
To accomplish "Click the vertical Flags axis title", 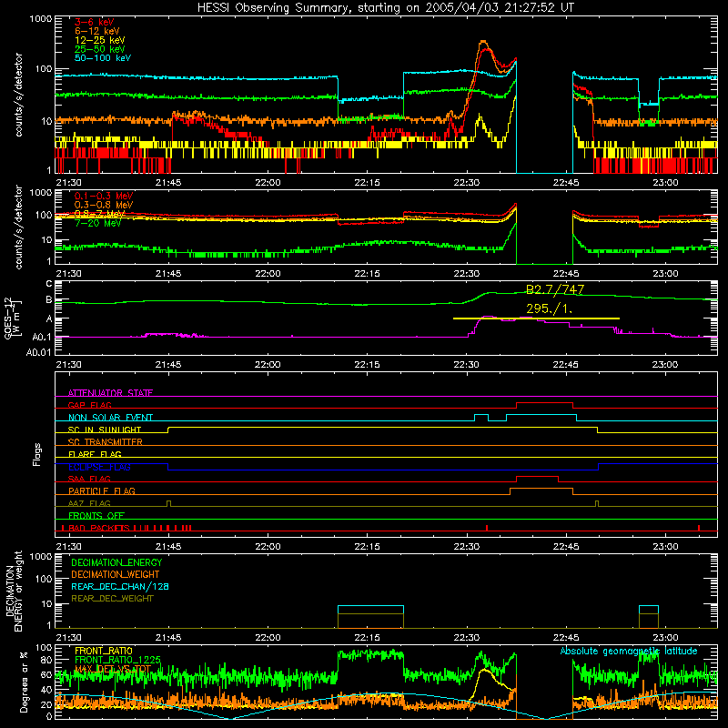I will pos(37,454).
